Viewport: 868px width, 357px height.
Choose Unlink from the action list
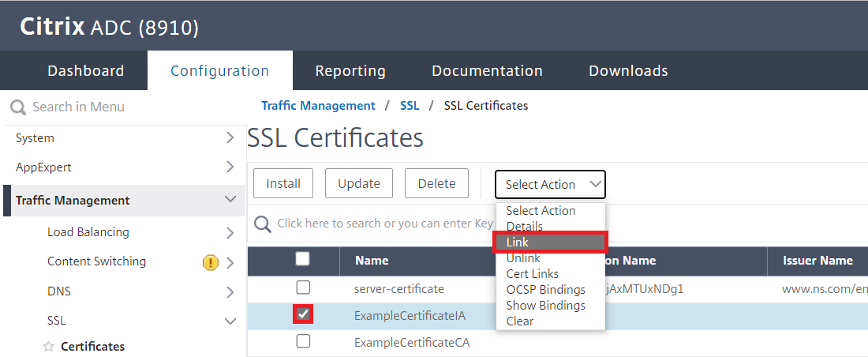[550, 257]
